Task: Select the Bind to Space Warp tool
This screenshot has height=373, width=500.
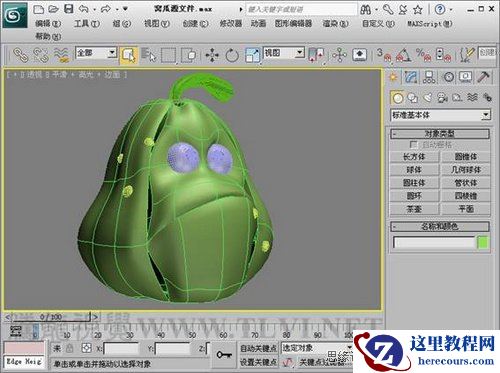Action: pyautogui.click(x=62, y=55)
